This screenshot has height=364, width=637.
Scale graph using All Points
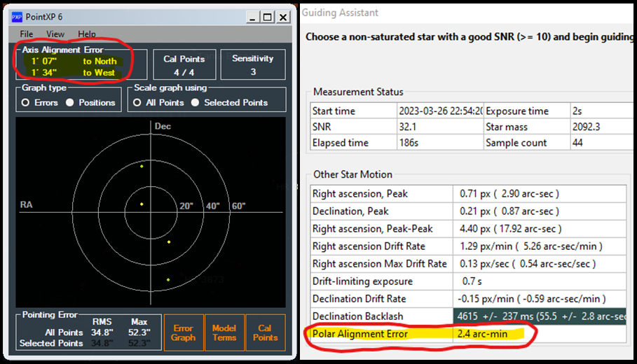[x=137, y=103]
